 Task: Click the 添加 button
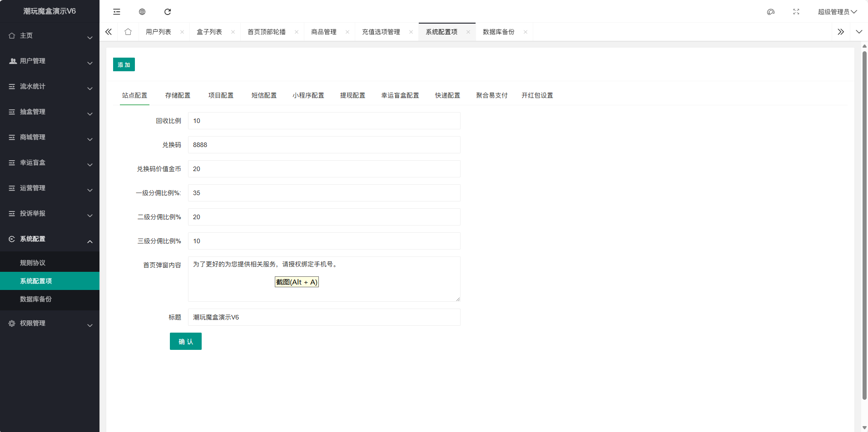124,64
